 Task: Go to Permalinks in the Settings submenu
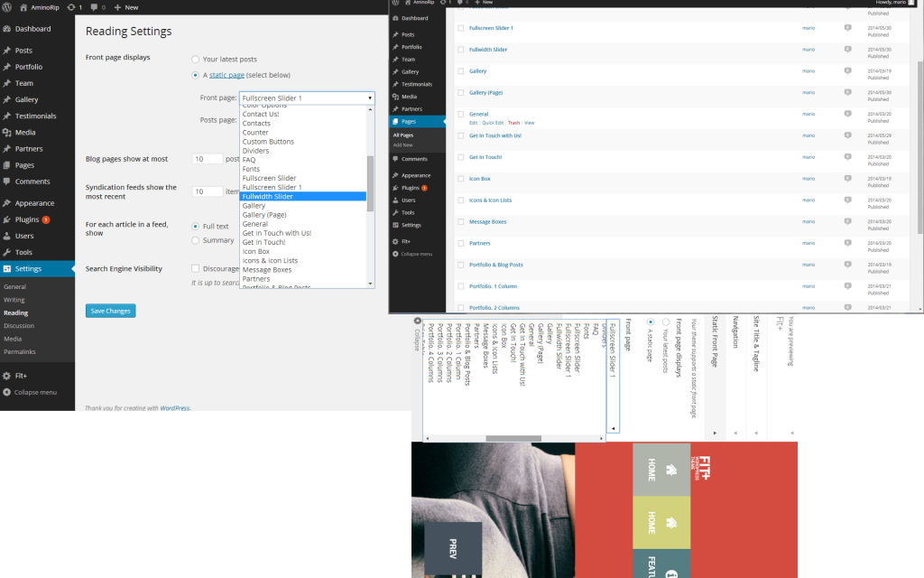coord(19,352)
